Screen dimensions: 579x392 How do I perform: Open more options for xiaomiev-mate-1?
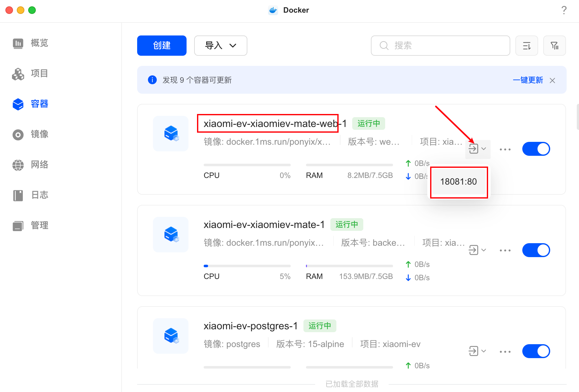(505, 250)
